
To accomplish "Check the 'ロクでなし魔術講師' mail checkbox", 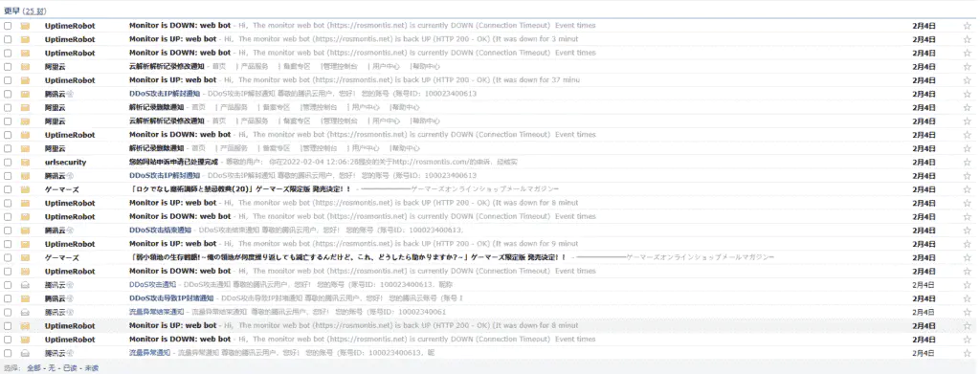I will [8, 189].
